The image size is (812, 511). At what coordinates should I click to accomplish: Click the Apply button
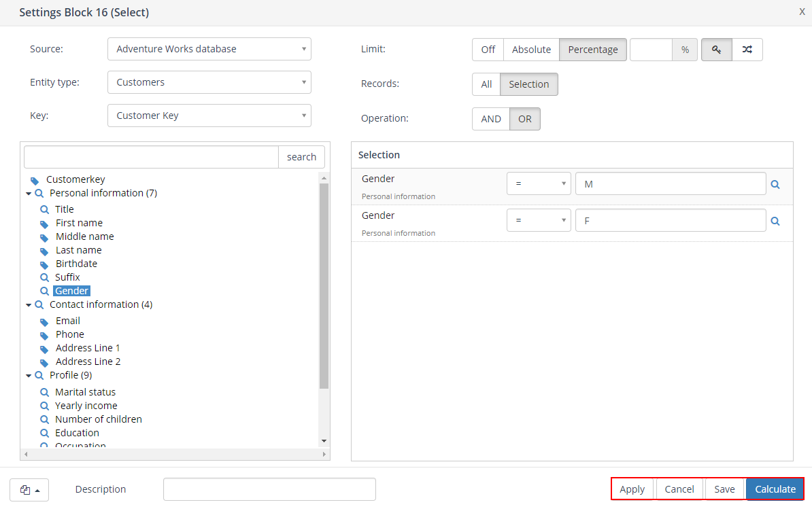632,489
